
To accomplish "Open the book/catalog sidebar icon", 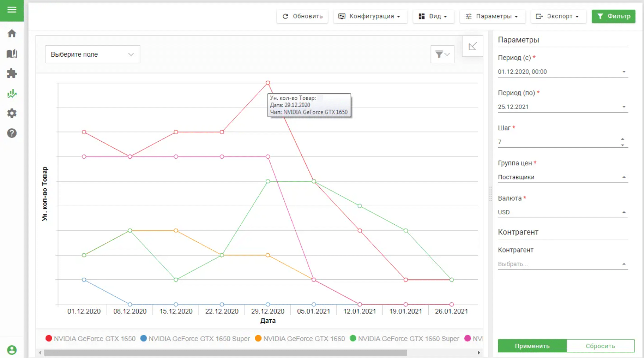I will point(12,54).
